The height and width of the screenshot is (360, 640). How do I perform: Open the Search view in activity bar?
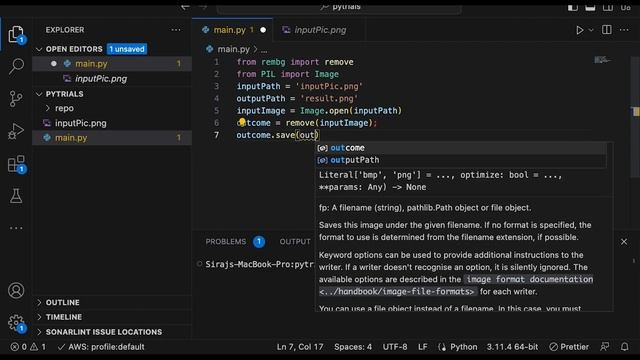16,66
